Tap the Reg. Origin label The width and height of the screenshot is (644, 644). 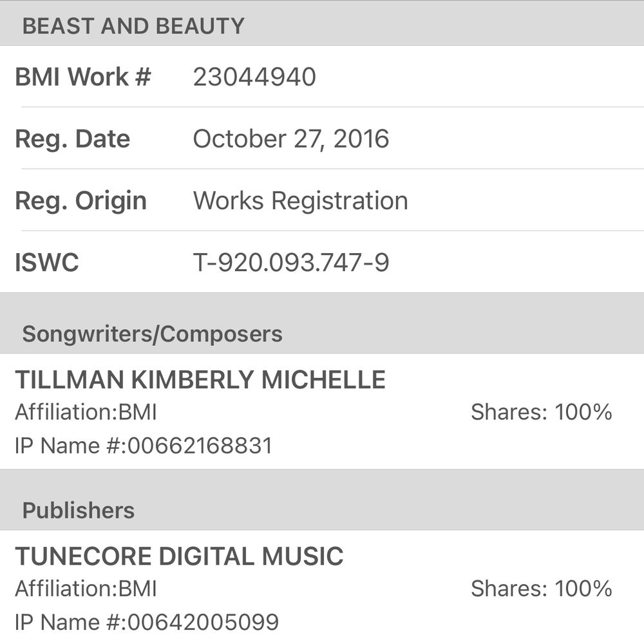coord(81,201)
